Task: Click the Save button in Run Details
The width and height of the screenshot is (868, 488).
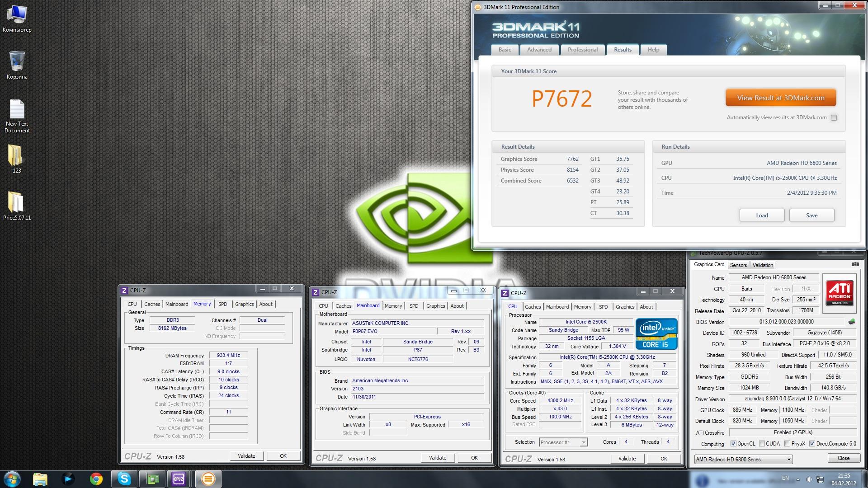Action: pyautogui.click(x=811, y=216)
